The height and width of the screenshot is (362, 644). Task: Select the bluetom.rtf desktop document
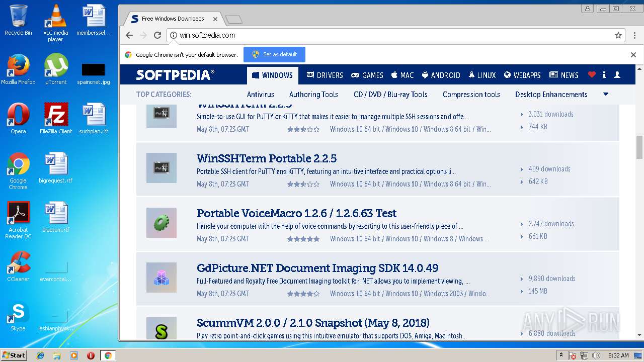pos(56,217)
